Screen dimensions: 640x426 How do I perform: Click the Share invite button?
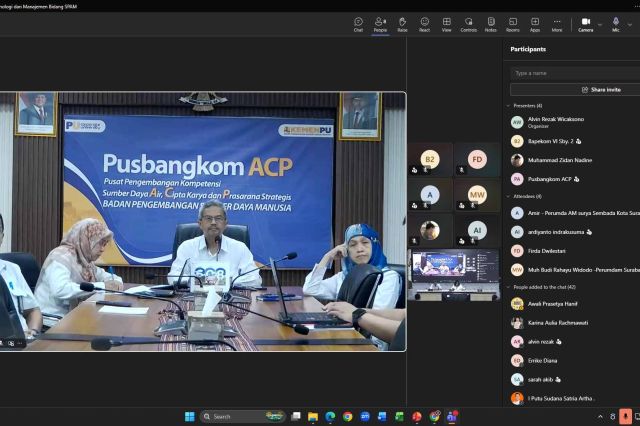click(600, 89)
